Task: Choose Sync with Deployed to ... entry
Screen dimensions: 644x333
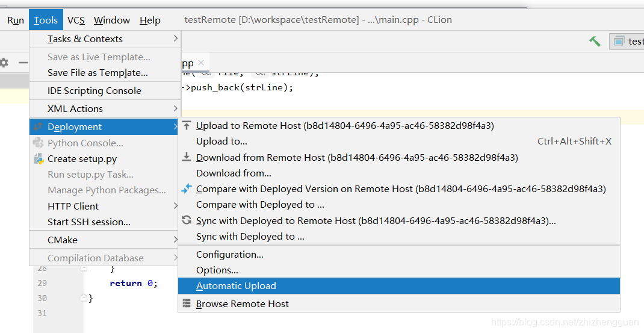Action: [399, 237]
